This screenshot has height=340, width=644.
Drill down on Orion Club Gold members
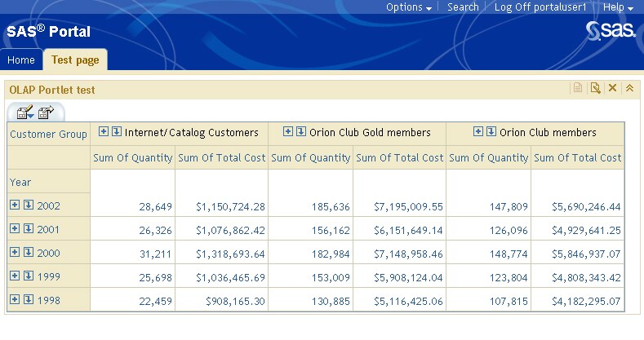[x=301, y=131]
